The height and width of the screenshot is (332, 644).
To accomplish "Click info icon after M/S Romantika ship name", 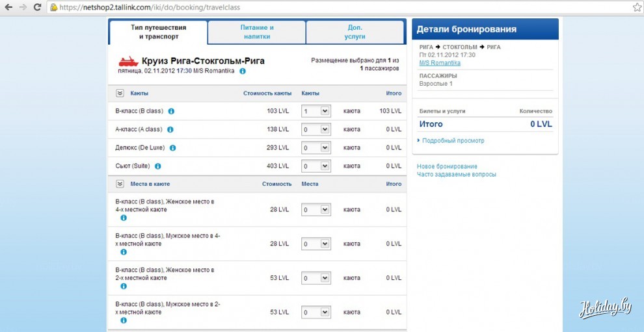I will click(x=243, y=71).
